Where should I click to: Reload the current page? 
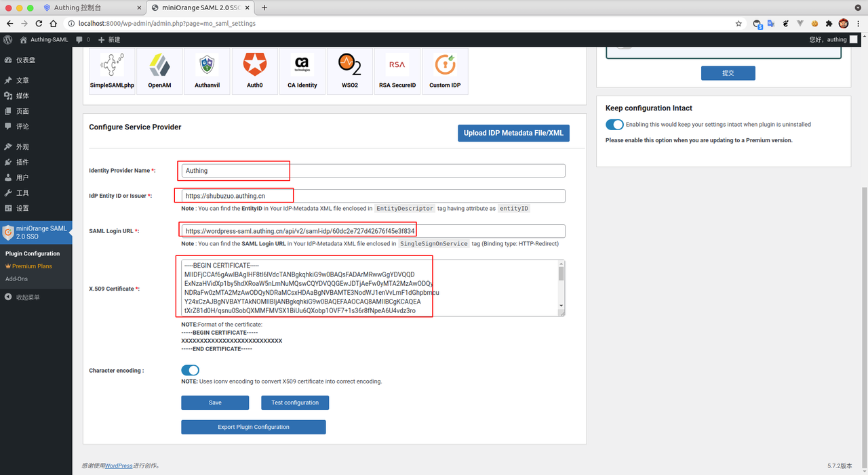point(40,23)
